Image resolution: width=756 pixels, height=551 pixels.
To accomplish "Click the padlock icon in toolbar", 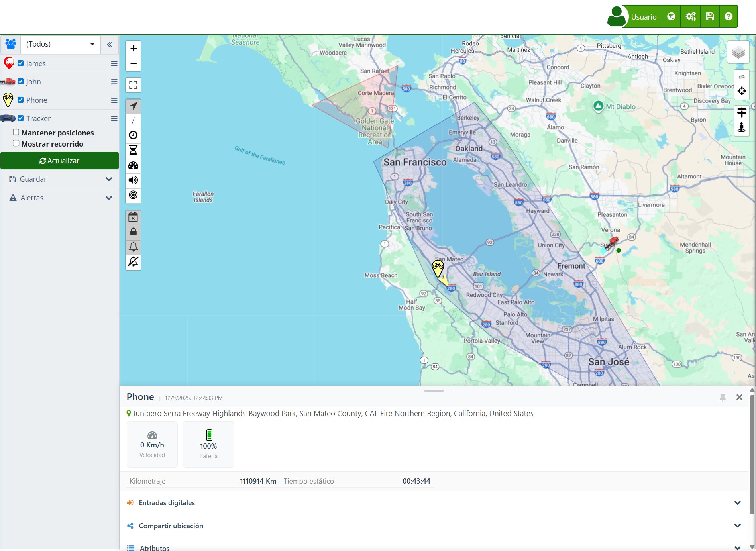I will [133, 232].
